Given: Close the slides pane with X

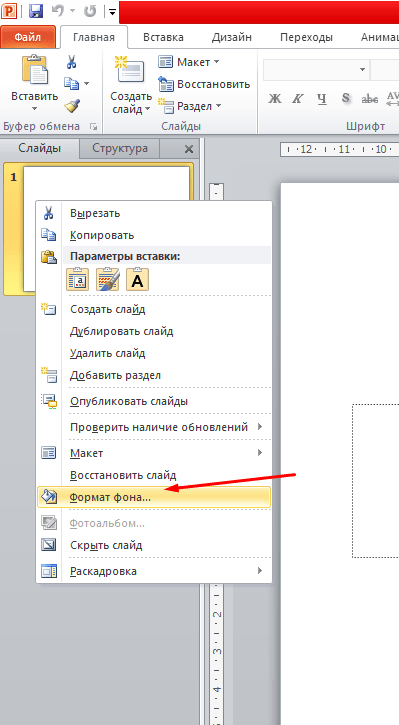Looking at the screenshot, I should 189,149.
